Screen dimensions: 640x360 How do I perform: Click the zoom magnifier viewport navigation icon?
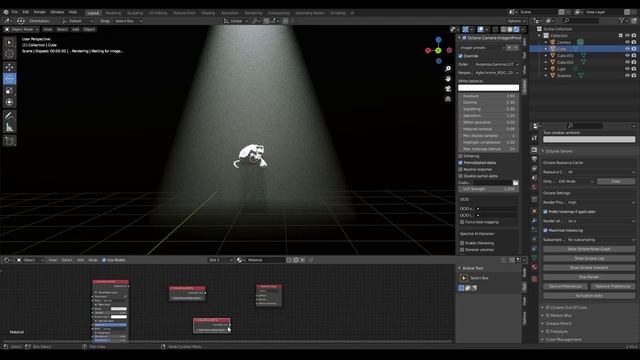[x=448, y=69]
